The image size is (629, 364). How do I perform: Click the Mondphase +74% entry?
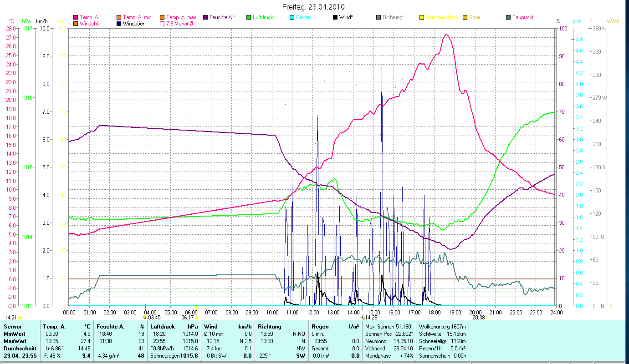389,355
